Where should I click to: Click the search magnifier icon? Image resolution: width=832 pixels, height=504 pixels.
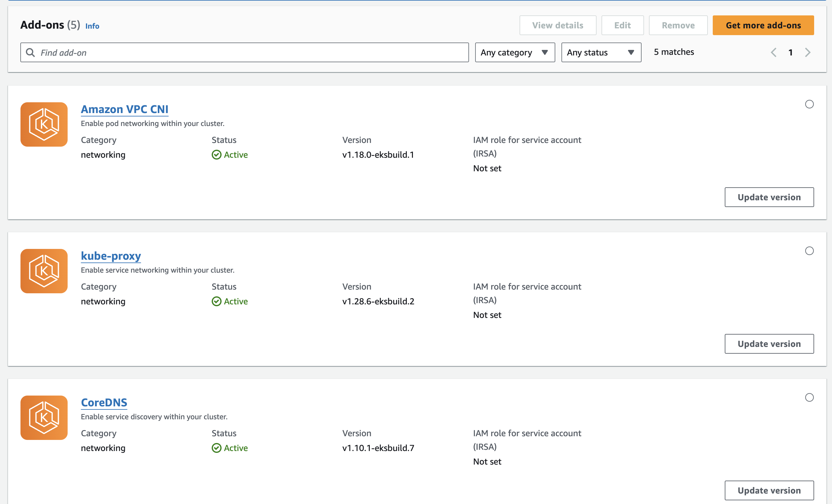click(31, 52)
